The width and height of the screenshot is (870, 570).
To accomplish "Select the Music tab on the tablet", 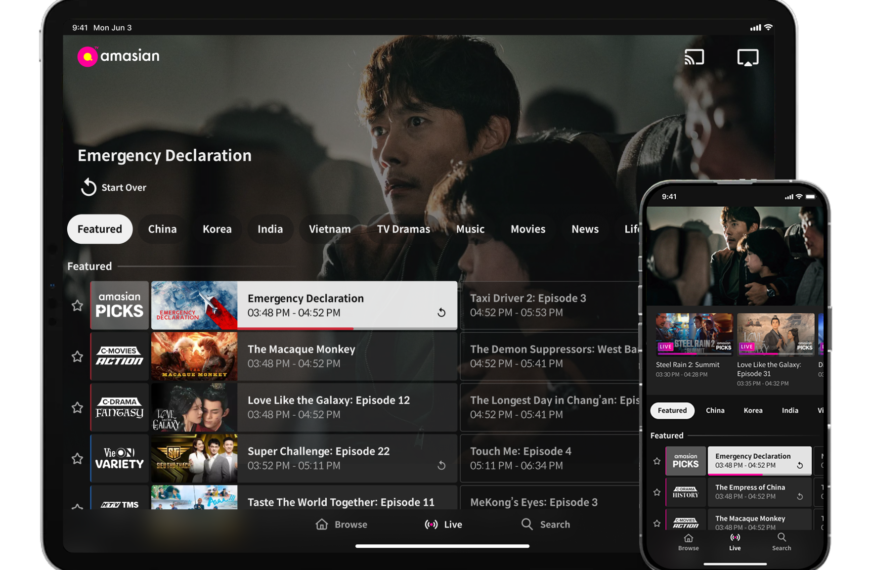I will pos(470,229).
